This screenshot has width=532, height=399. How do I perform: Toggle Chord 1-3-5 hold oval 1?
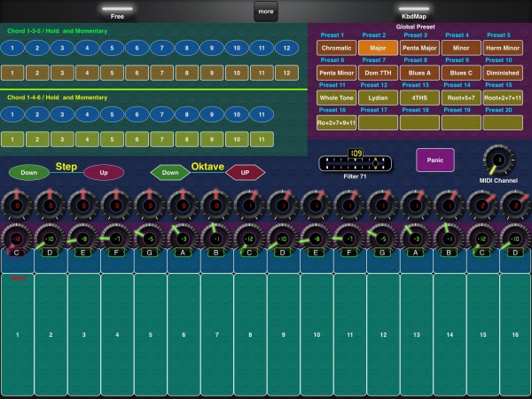click(12, 48)
